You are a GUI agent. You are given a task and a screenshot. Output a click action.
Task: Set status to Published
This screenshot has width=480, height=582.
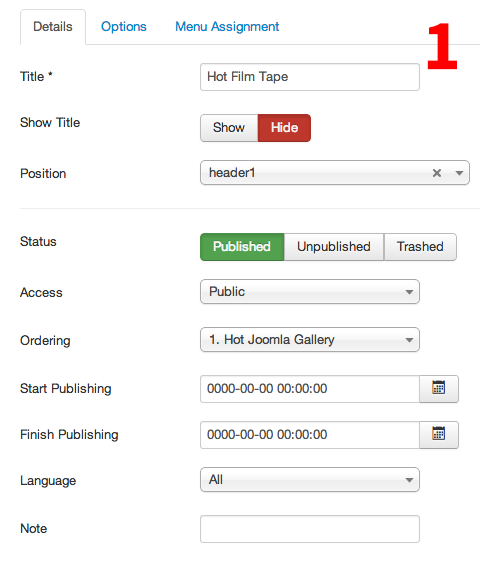[242, 247]
